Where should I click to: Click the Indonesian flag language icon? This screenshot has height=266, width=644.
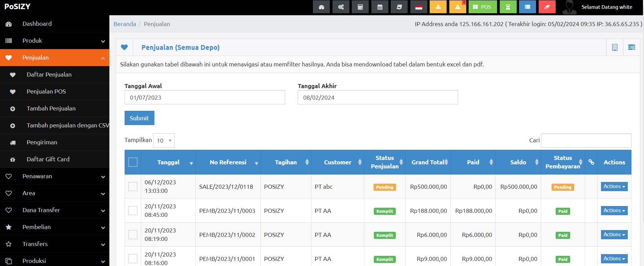(419, 7)
